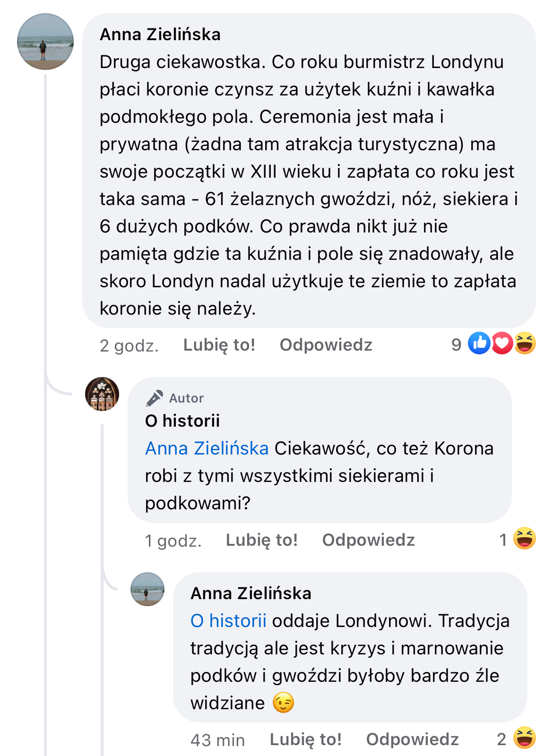553x756 pixels.
Task: Open Anna Zielińska's small reply avatar
Action: coord(147,589)
